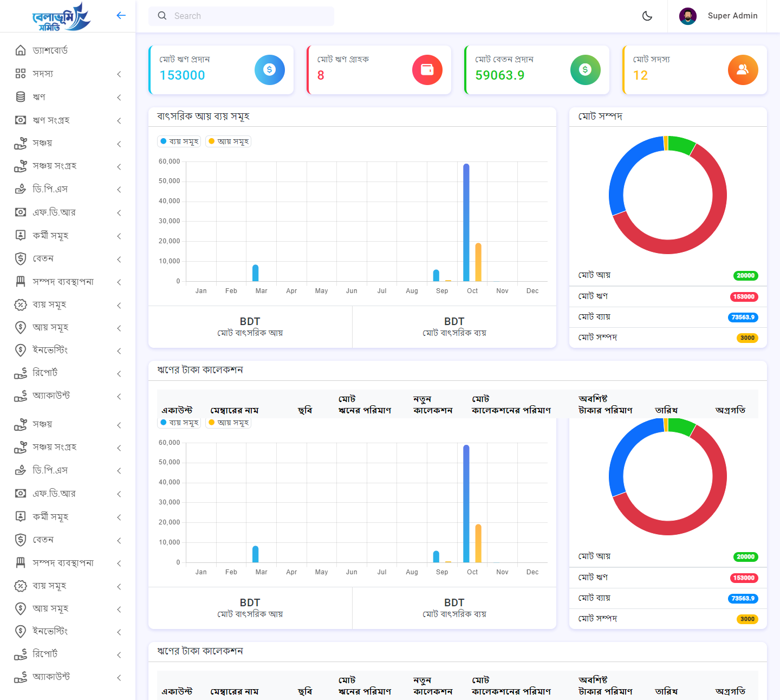The height and width of the screenshot is (700, 780).
Task: Expand the upper সম্পদ ব্যবস্থাপনা chevron
Action: pyautogui.click(x=119, y=282)
